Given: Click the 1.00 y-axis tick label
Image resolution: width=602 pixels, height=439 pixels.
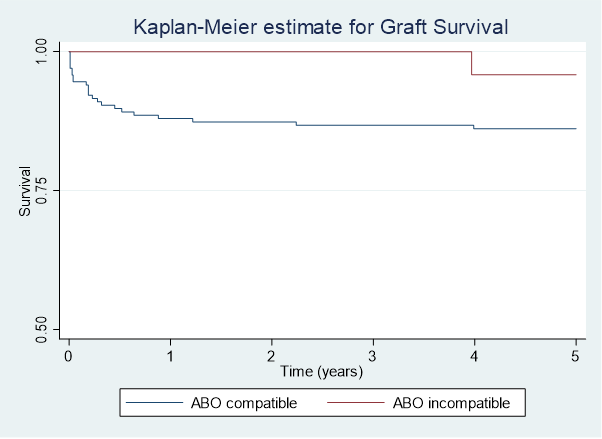Looking at the screenshot, I should coord(42,51).
